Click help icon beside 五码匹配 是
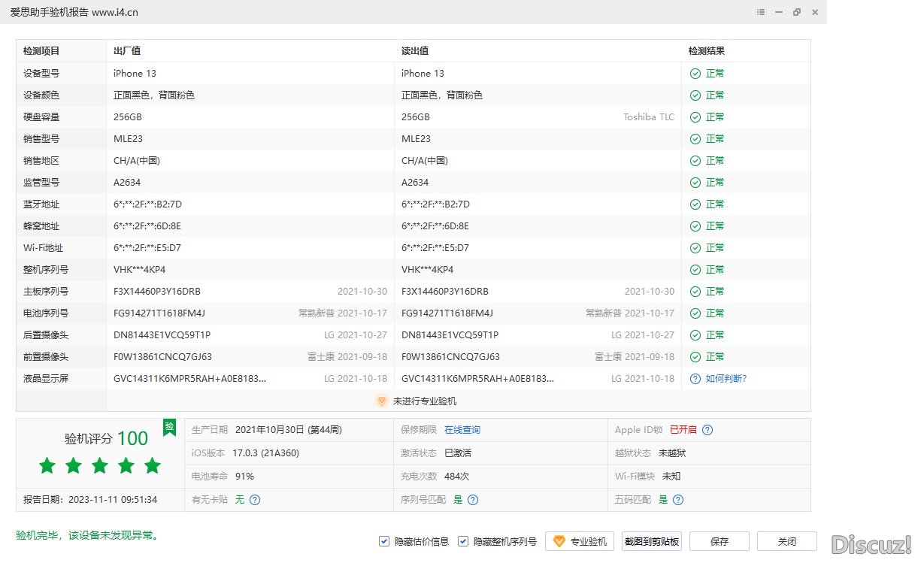Screen dimensions: 924x563 (x=678, y=500)
